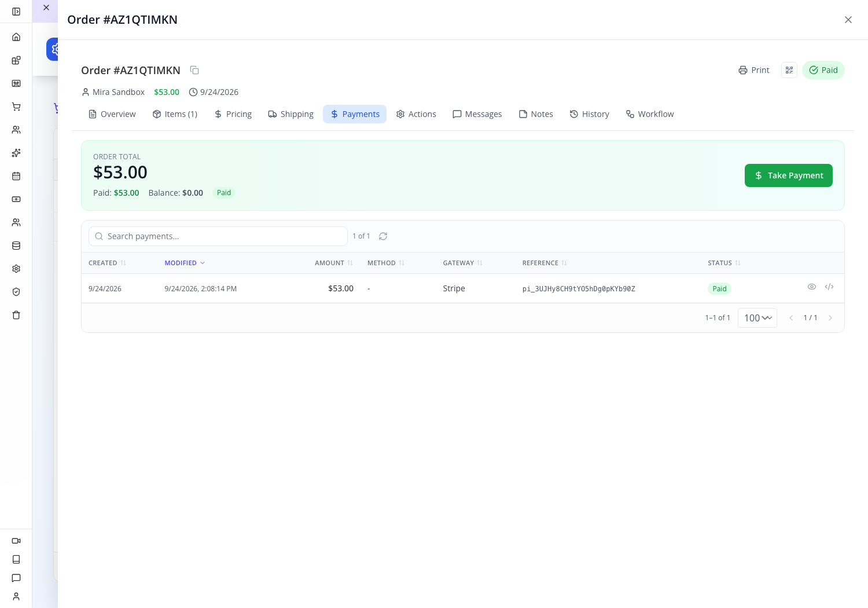The image size is (868, 608).
Task: Open the Items (1) tab
Action: [x=175, y=114]
